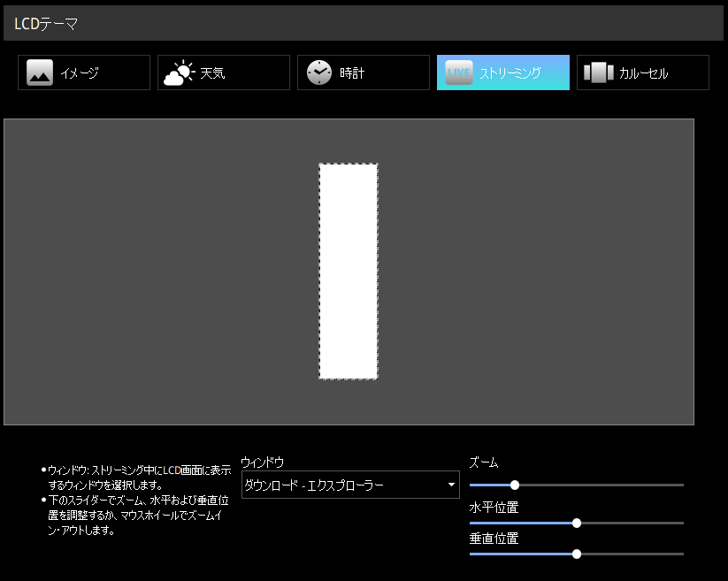The height and width of the screenshot is (581, 728).
Task: Switch to the イメージ theme tab
Action: point(84,73)
